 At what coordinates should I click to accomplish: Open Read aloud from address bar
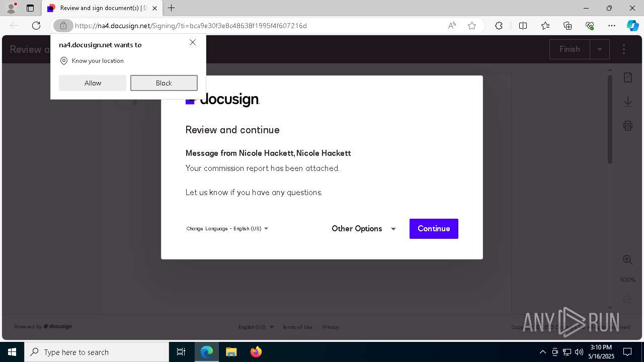pyautogui.click(x=452, y=26)
